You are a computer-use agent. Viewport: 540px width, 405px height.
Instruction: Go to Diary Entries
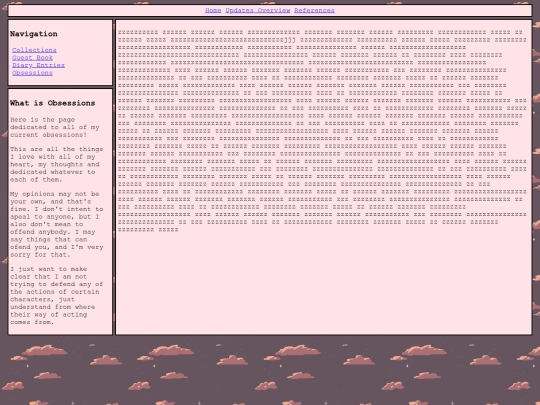click(38, 65)
